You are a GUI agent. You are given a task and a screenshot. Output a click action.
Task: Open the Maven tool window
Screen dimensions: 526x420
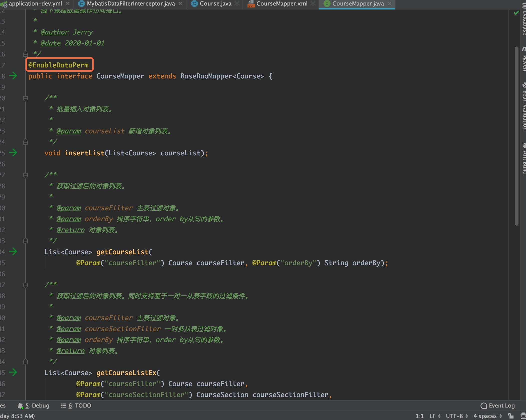point(524,59)
